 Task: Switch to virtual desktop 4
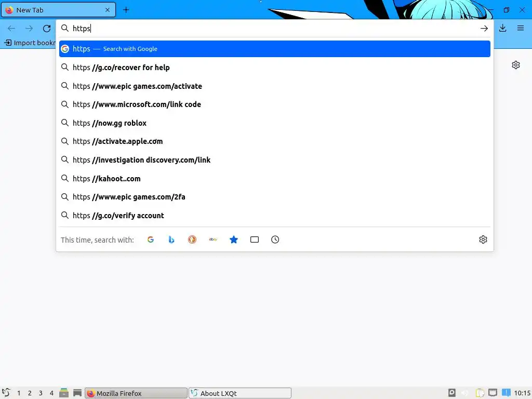click(x=51, y=393)
